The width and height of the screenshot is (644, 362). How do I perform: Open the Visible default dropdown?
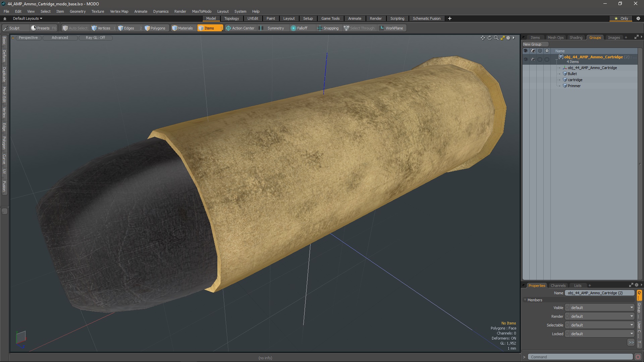point(600,308)
